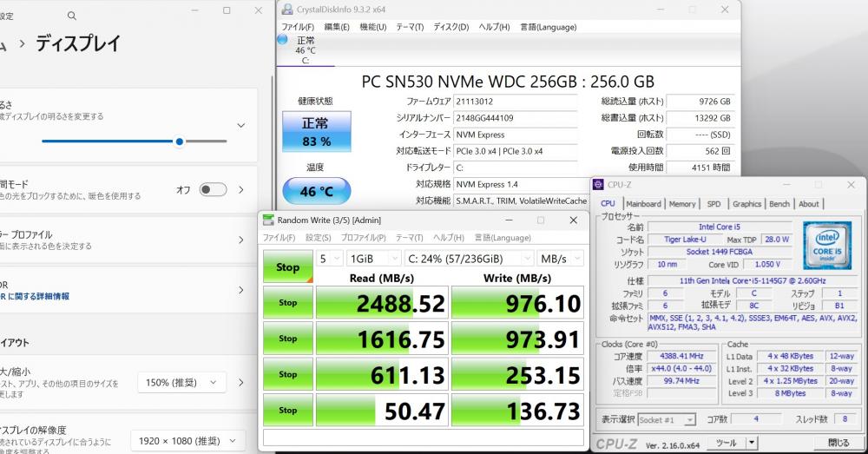Switch to the CPU-Z Bench tab
The width and height of the screenshot is (868, 454).
(779, 204)
